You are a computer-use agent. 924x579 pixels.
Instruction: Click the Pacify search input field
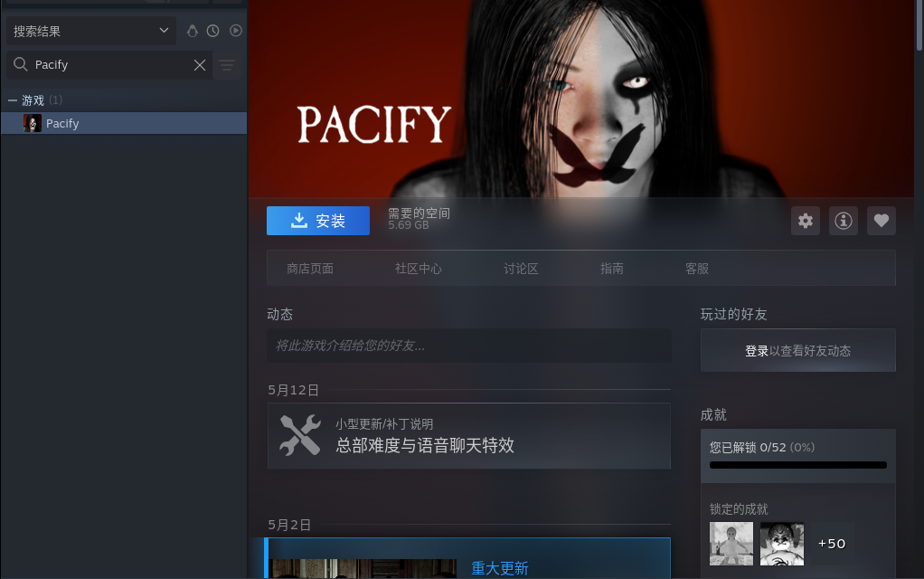click(109, 65)
